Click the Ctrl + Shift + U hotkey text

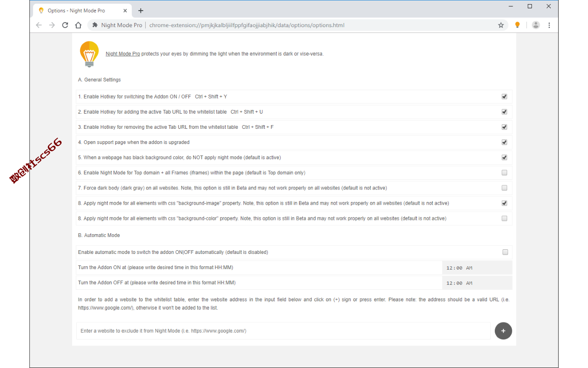pyautogui.click(x=247, y=112)
